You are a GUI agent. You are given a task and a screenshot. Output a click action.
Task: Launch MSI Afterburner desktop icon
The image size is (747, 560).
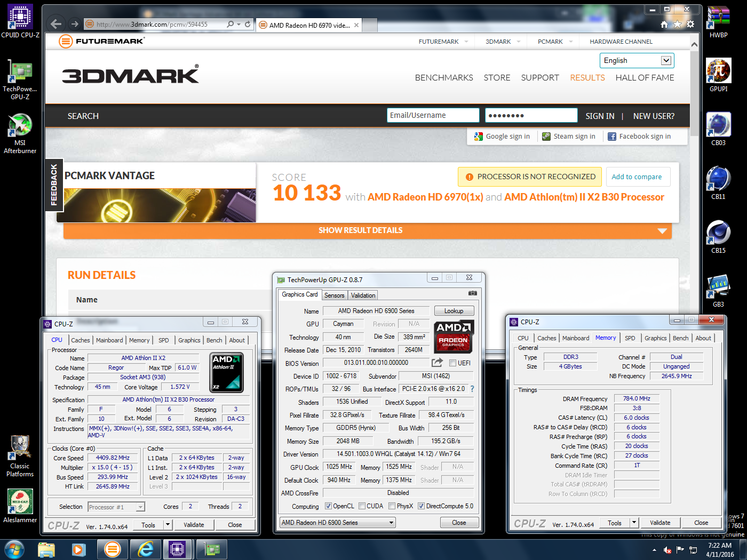pos(20,133)
